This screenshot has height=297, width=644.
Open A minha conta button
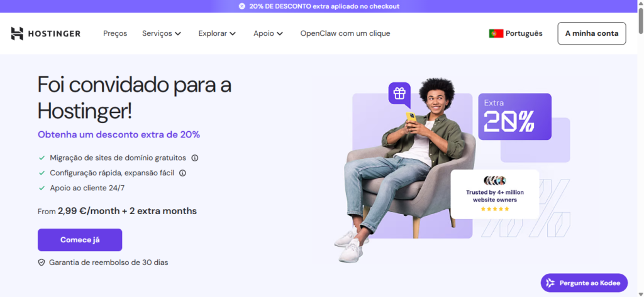click(592, 34)
